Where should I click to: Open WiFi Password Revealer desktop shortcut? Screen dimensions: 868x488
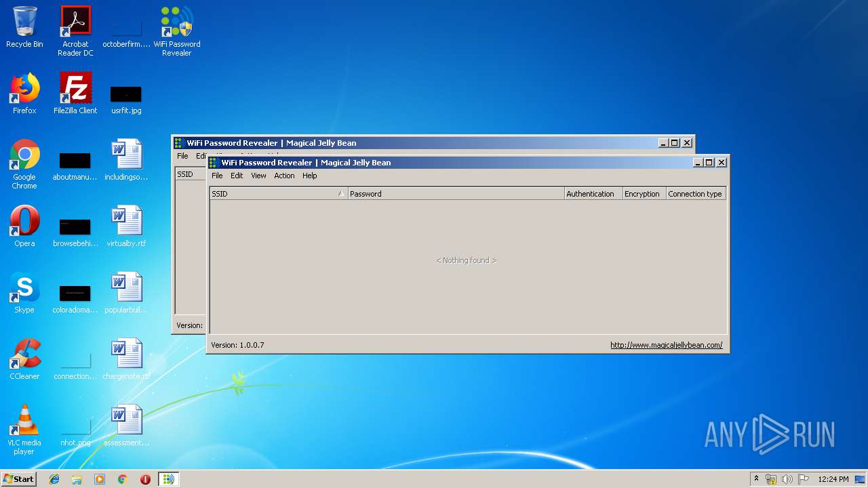click(177, 31)
